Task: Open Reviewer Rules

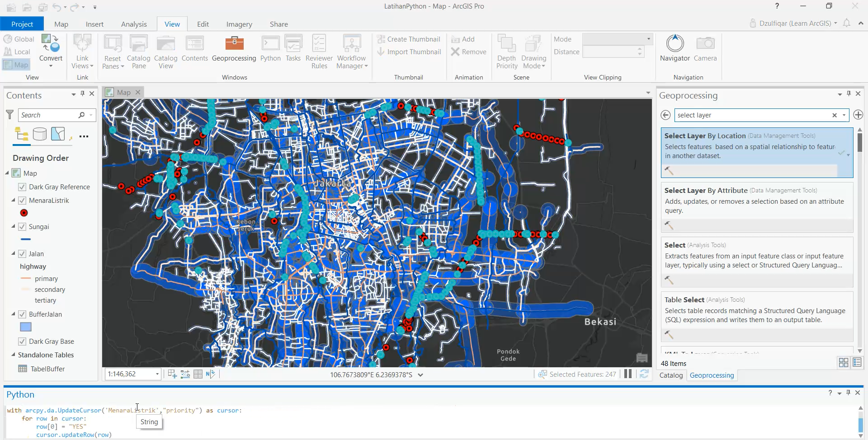Action: tap(319, 52)
